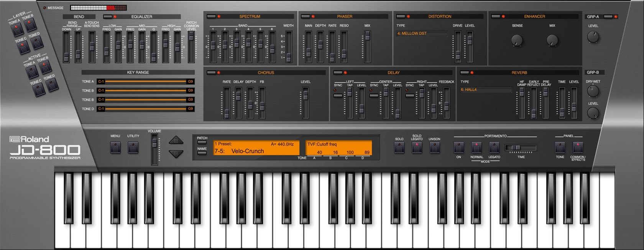Viewport: 644px width, 250px height.
Task: Click the MENU button
Action: [x=115, y=147]
